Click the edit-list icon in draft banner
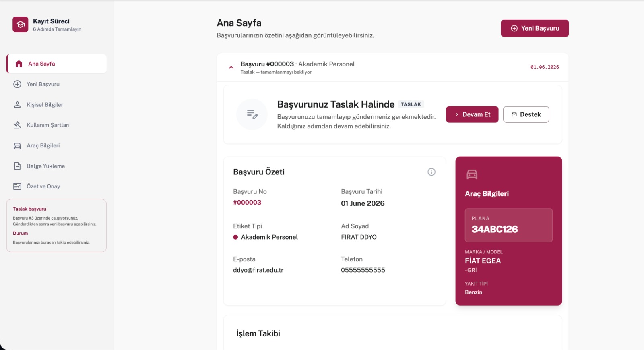644x350 pixels. [252, 114]
